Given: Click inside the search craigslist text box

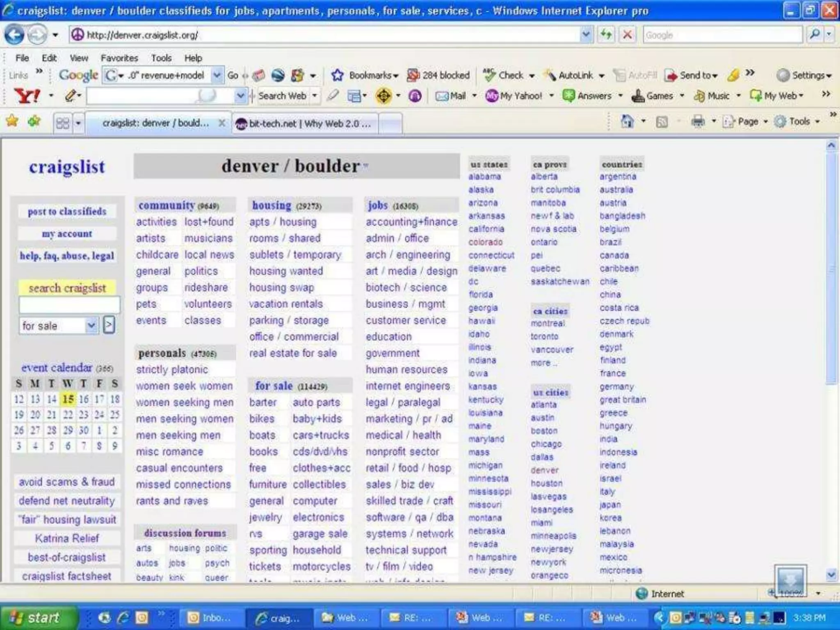Looking at the screenshot, I should 69,305.
